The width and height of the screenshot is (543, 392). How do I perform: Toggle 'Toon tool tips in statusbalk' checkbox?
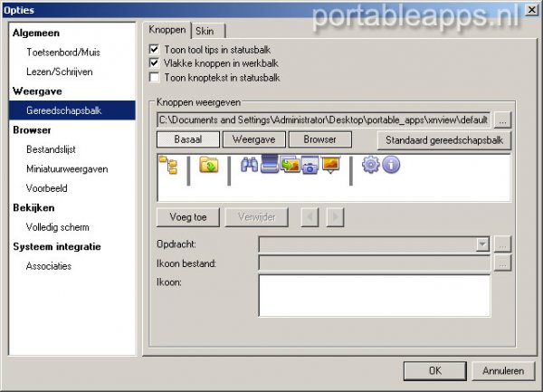154,48
